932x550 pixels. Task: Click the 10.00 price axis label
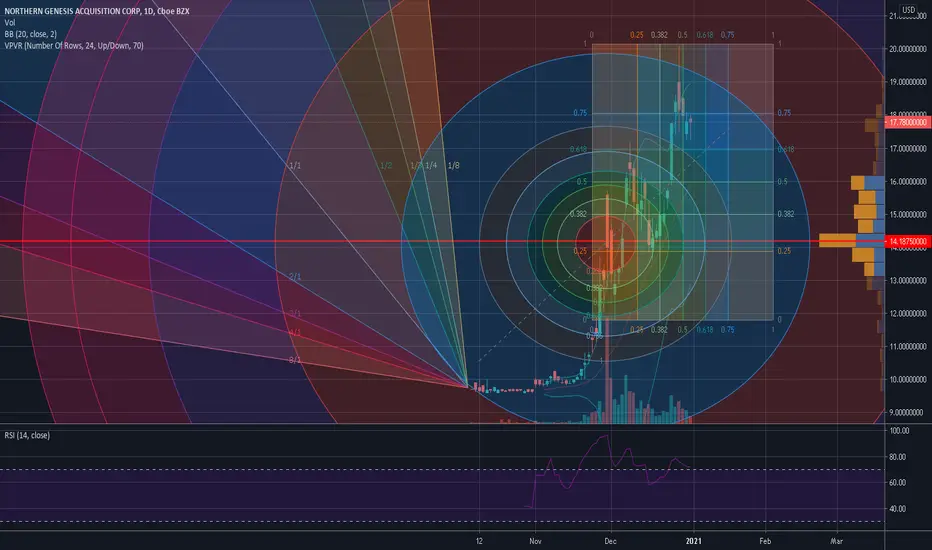point(908,379)
